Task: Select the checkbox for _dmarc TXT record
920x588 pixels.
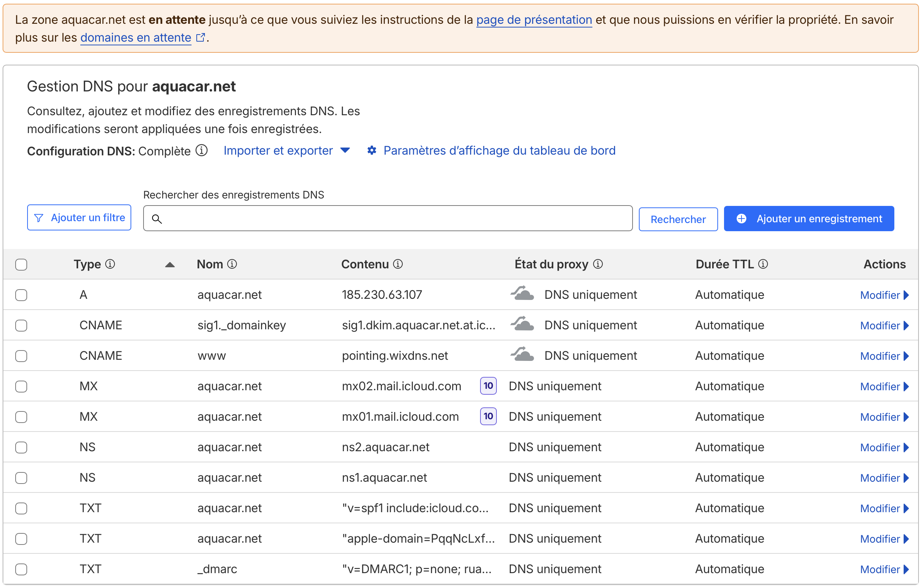Action: (x=22, y=569)
